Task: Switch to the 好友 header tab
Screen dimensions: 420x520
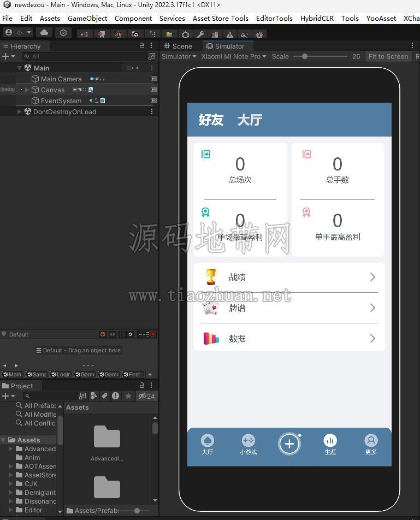Action: (211, 120)
